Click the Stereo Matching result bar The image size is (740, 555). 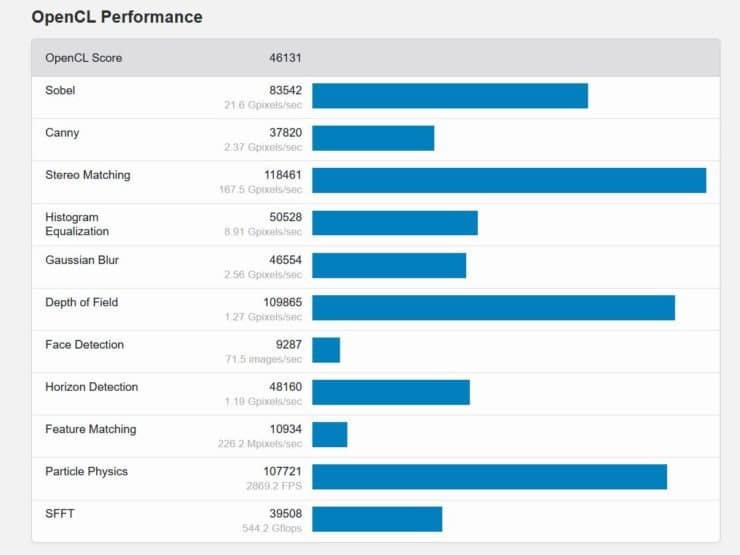(x=509, y=180)
